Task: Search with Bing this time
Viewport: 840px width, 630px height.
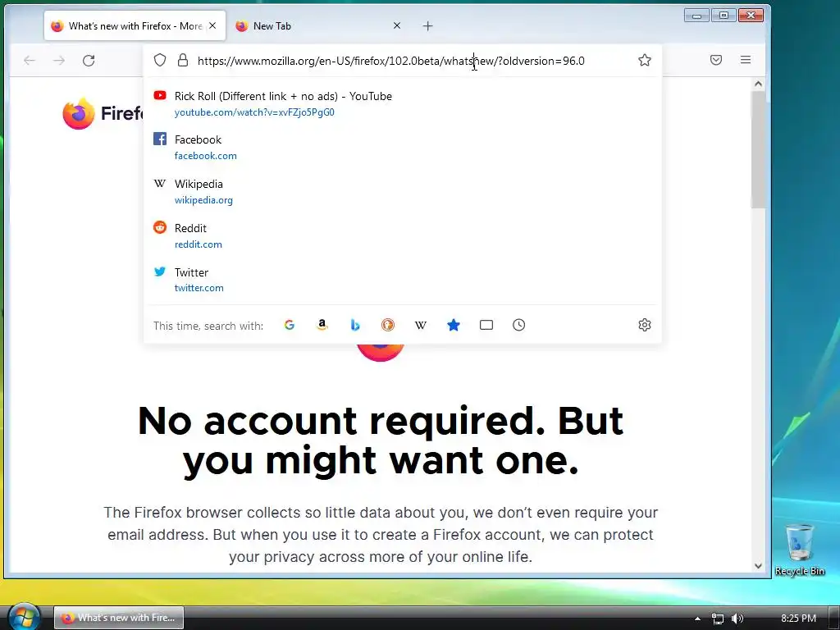Action: click(354, 325)
